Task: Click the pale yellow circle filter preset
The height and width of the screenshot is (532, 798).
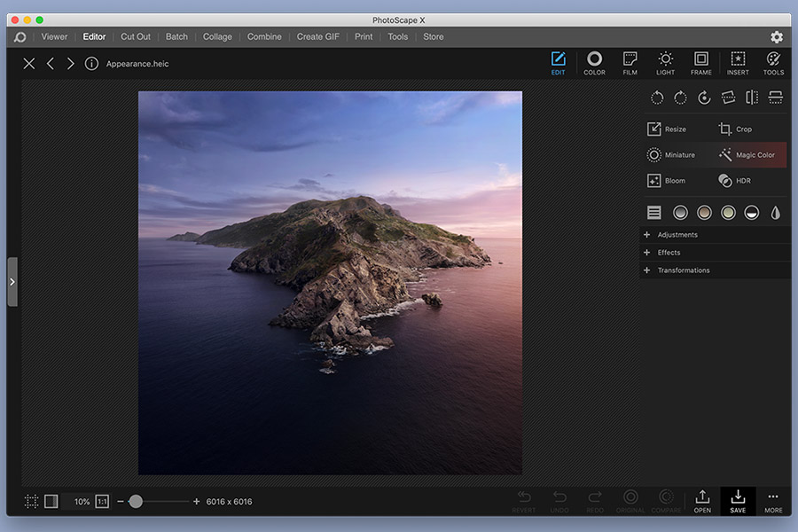Action: click(728, 212)
